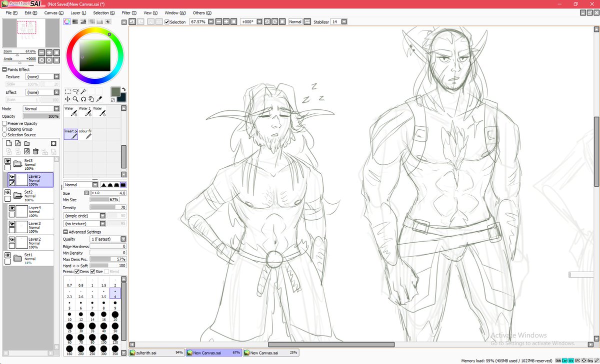The height and width of the screenshot is (364, 600).
Task: Toggle the Selection checkbox in toolbar
Action: click(x=167, y=22)
